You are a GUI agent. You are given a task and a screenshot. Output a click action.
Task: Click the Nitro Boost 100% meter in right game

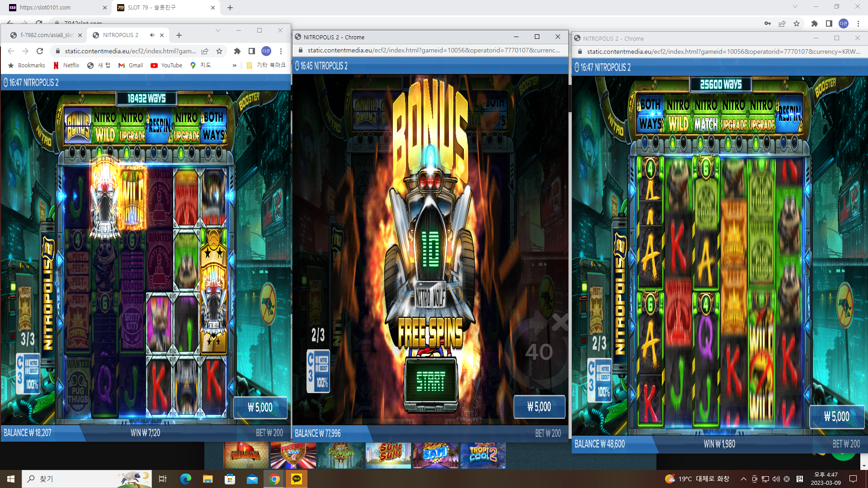tap(599, 380)
